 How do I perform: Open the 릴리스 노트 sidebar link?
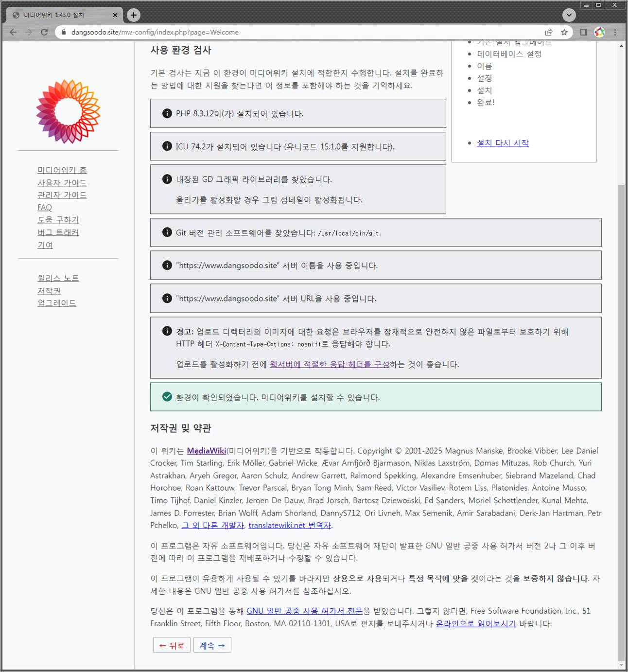click(58, 278)
